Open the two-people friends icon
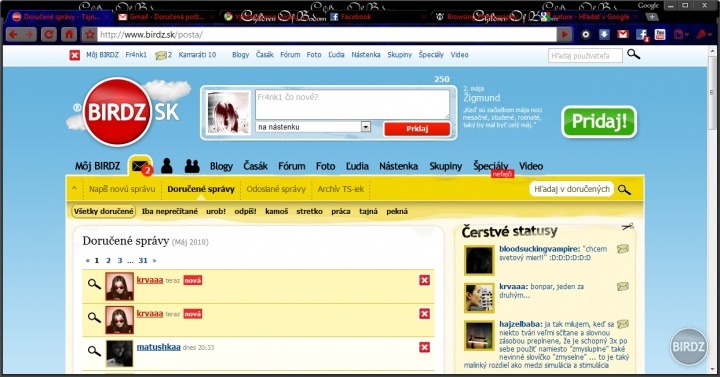Viewport: 720px width, 377px height. point(192,166)
